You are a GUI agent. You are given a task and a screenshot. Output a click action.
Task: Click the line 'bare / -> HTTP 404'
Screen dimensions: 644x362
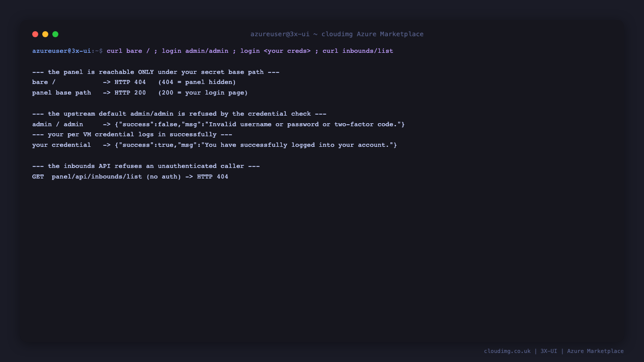[x=89, y=82]
